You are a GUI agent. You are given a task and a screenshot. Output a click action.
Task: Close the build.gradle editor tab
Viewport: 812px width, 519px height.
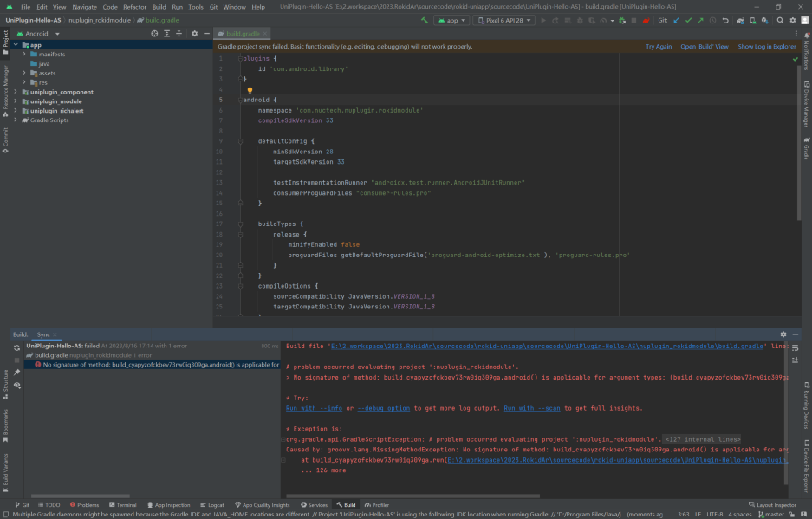[264, 34]
